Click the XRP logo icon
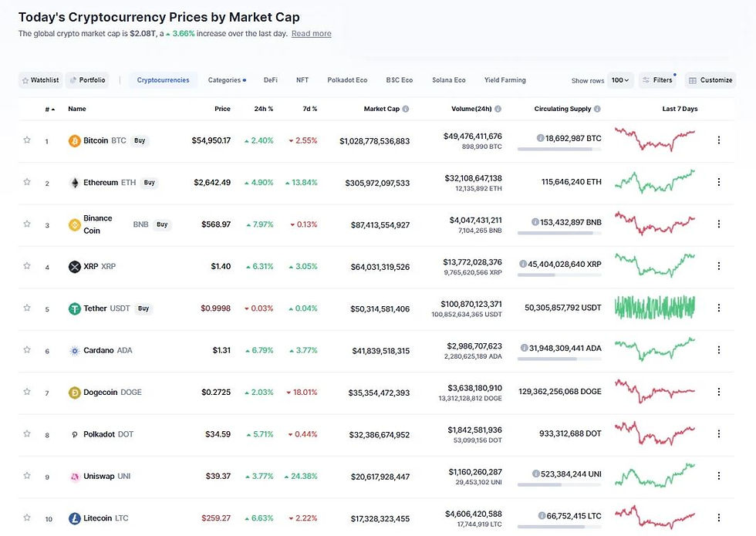Image resolution: width=756 pixels, height=536 pixels. 74,267
